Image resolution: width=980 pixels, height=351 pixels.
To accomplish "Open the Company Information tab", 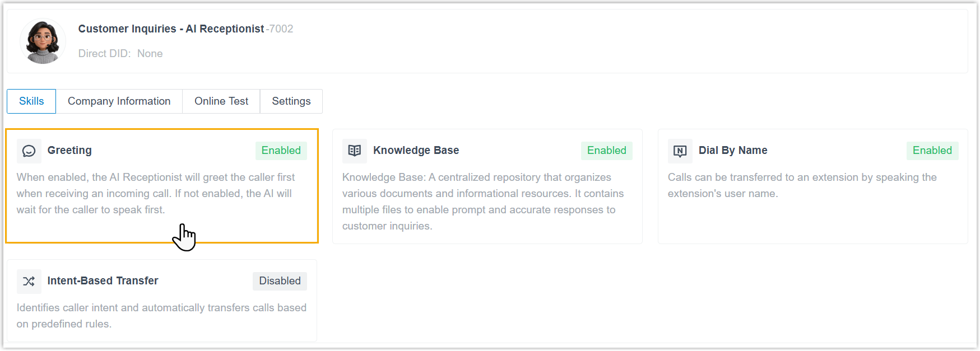I will [x=119, y=101].
